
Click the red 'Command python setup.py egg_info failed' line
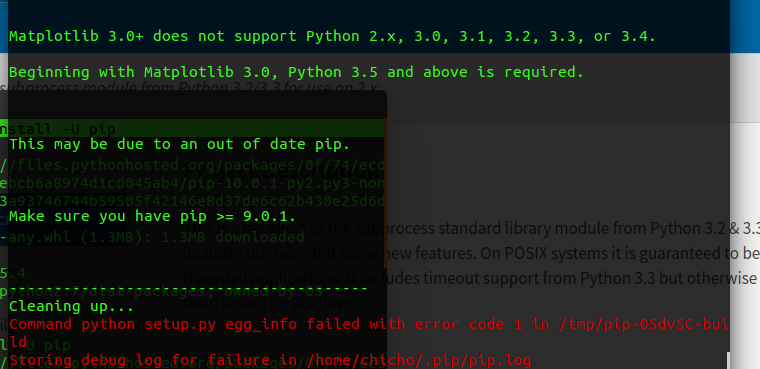369,324
